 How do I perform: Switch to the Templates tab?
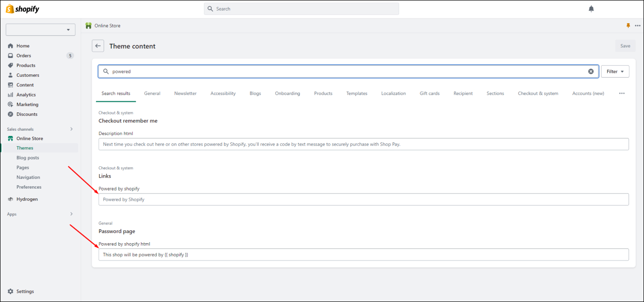[357, 94]
